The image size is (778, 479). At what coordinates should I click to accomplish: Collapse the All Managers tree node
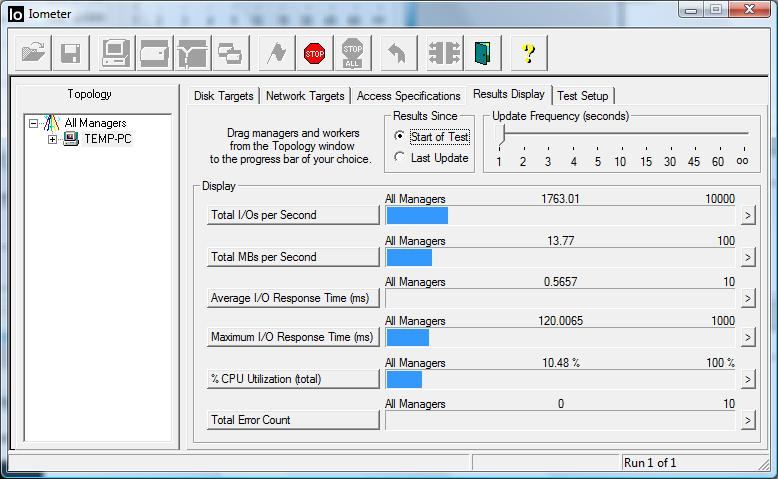coord(33,123)
